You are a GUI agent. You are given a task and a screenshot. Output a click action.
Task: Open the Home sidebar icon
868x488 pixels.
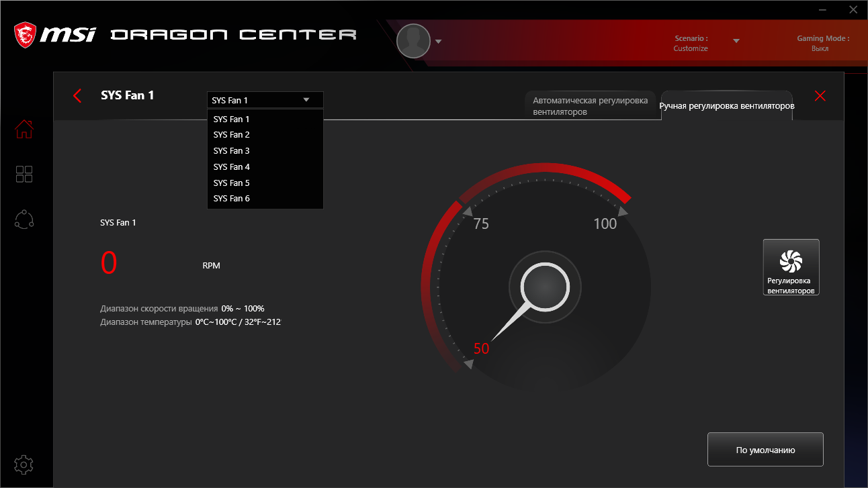click(x=24, y=129)
